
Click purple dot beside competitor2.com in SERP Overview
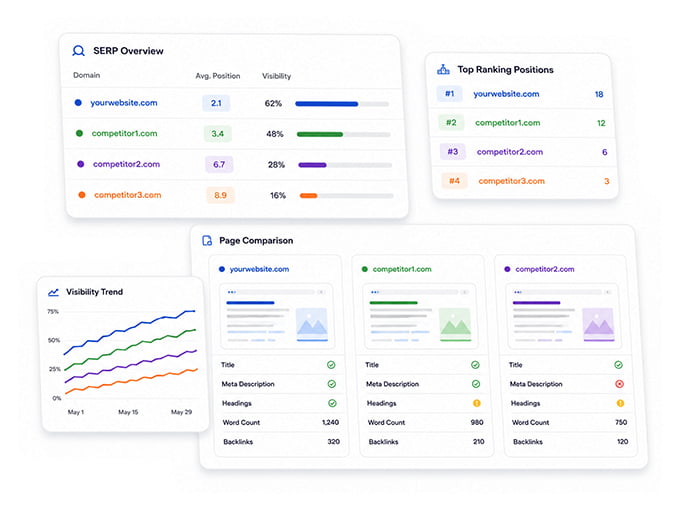[x=81, y=164]
